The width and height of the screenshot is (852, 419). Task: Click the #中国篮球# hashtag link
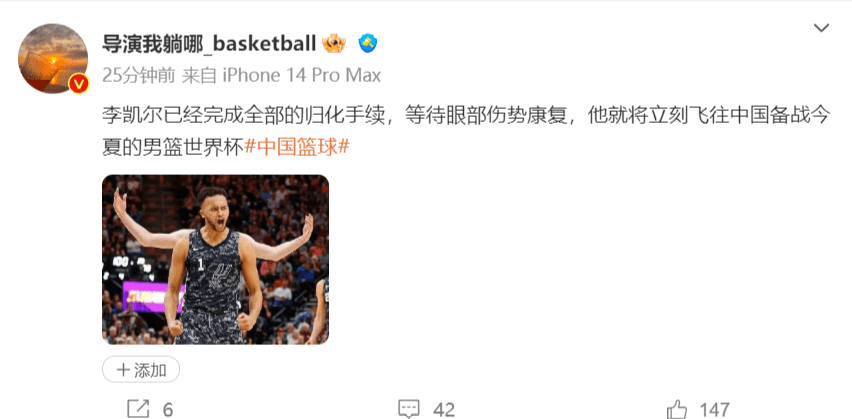pyautogui.click(x=296, y=147)
